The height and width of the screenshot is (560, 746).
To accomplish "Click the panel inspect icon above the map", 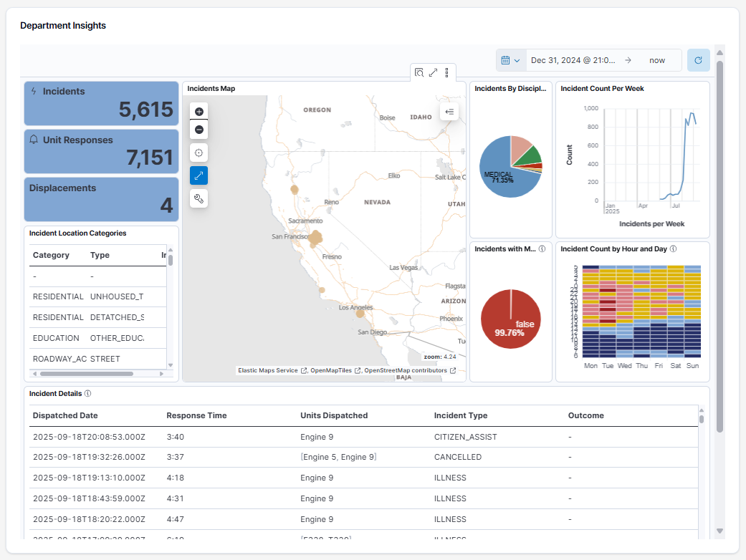I will pos(419,72).
